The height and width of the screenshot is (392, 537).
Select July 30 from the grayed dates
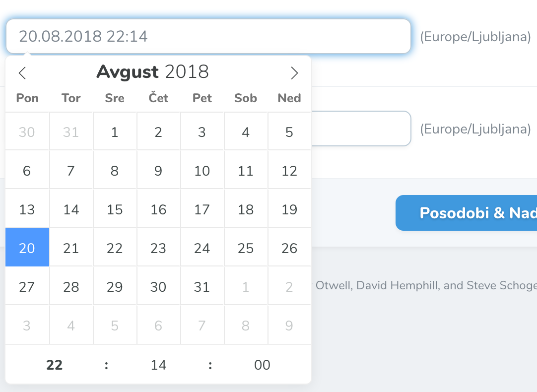(27, 131)
